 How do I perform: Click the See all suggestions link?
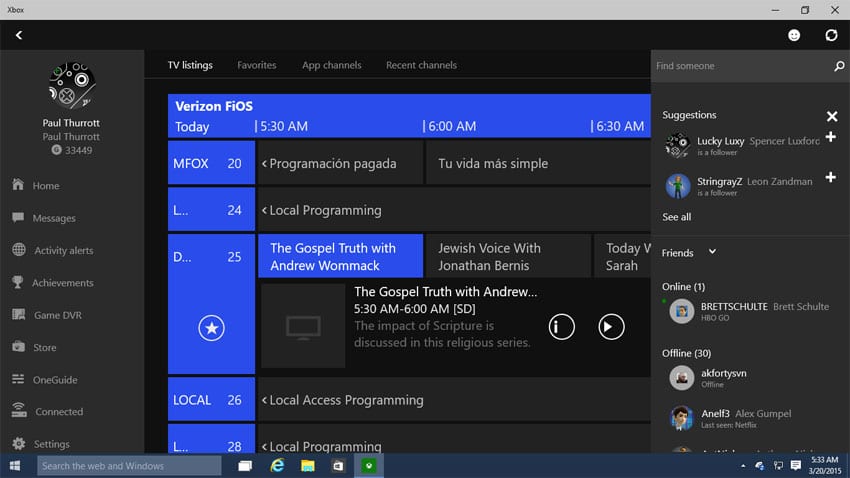[677, 217]
